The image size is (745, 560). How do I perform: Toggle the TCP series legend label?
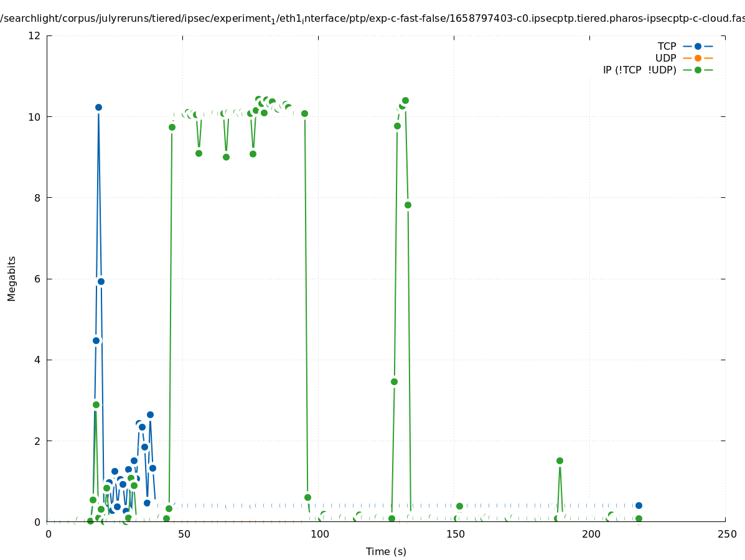coord(667,47)
